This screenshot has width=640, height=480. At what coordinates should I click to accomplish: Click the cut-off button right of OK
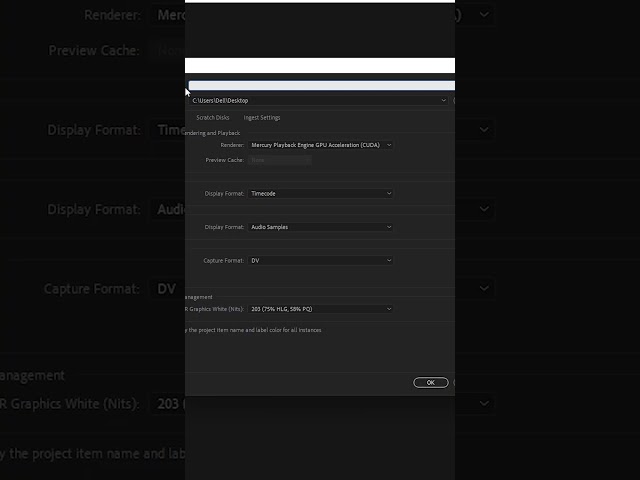coord(453,382)
